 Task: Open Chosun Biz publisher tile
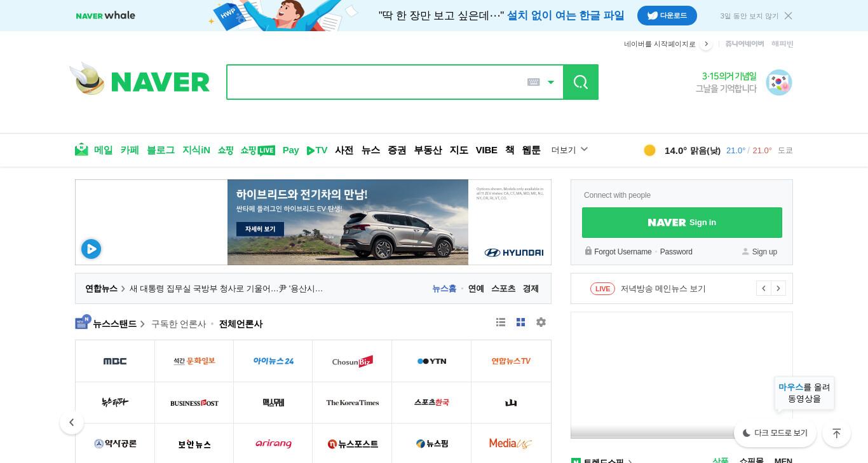[x=352, y=361]
